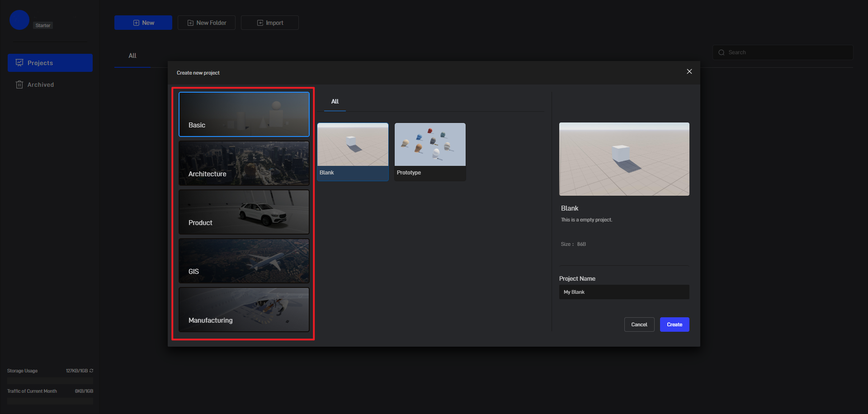Select the Manufacturing template category

coord(244,310)
